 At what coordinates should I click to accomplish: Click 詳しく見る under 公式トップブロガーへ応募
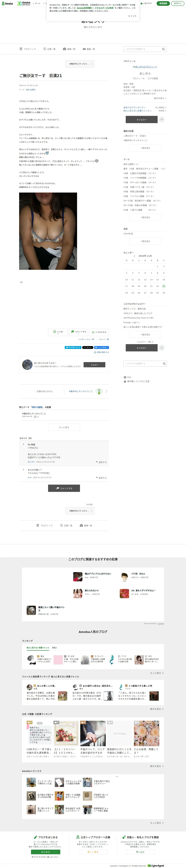pyautogui.click(x=93, y=852)
